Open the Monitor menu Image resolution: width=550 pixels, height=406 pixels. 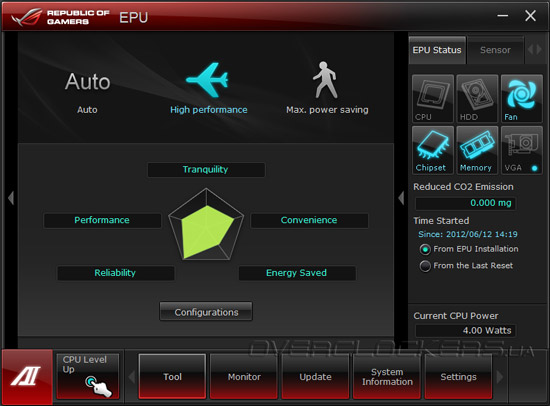244,376
